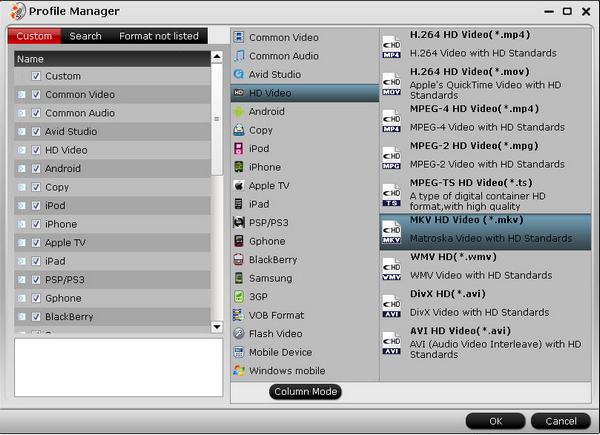Viewport: 600px width, 435px height.
Task: Click the VOB Format icon
Action: coord(239,315)
